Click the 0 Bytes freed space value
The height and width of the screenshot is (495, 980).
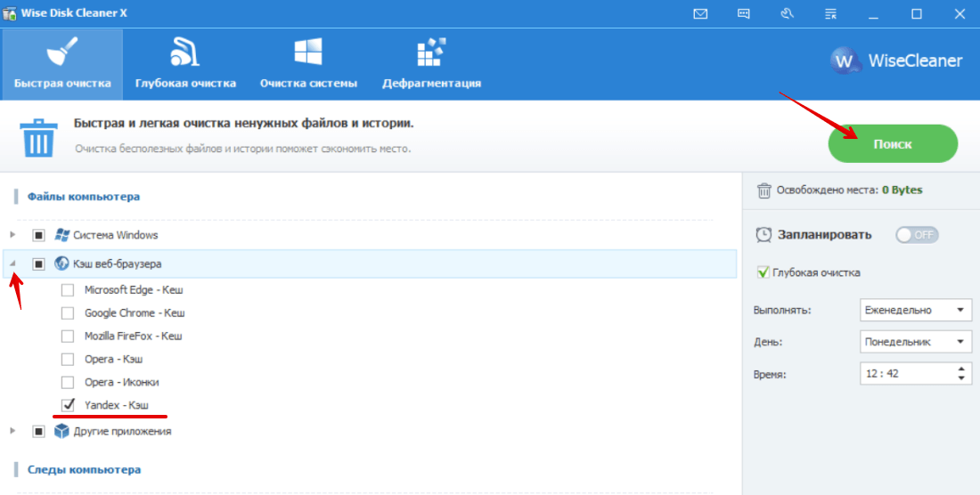coord(902,191)
